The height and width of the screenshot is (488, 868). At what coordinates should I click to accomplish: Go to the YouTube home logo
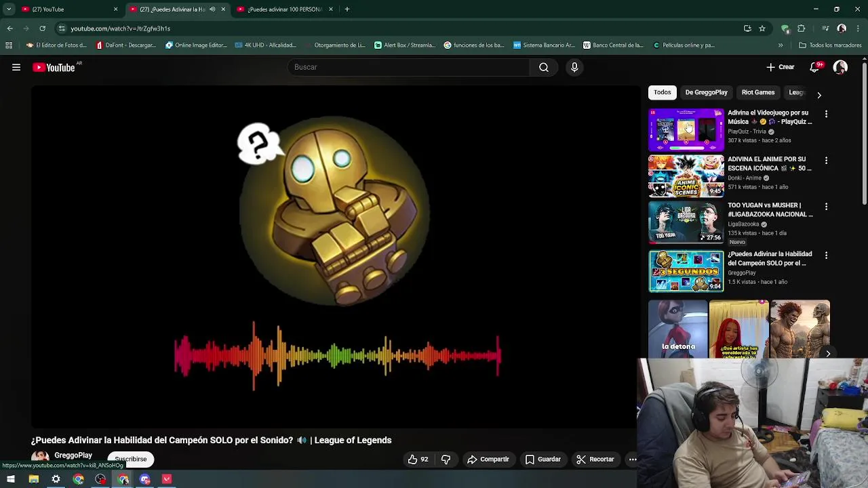click(54, 67)
